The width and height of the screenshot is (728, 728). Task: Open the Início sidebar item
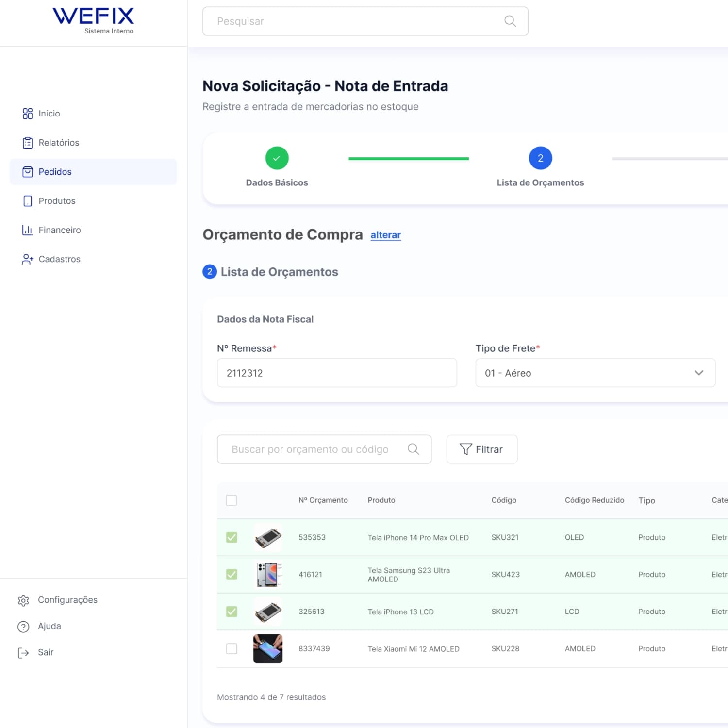(x=49, y=113)
